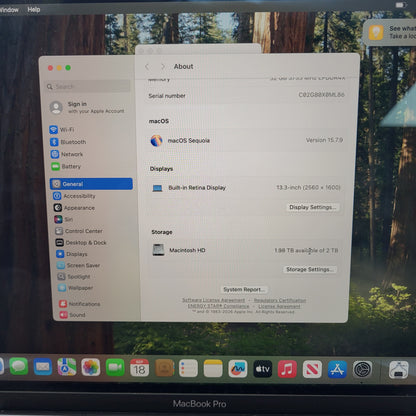Viewport: 416px width, 416px height.
Task: Select the highlighted General sidebar item
Action: coord(91,184)
